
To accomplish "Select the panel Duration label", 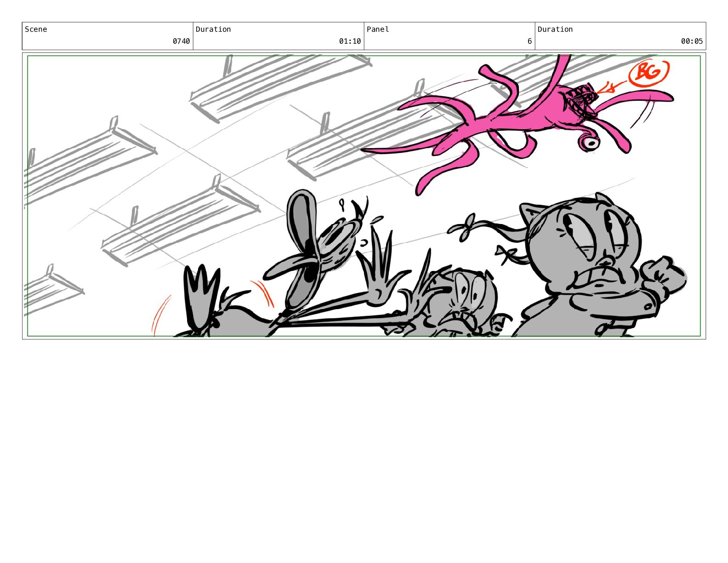I will [x=555, y=29].
